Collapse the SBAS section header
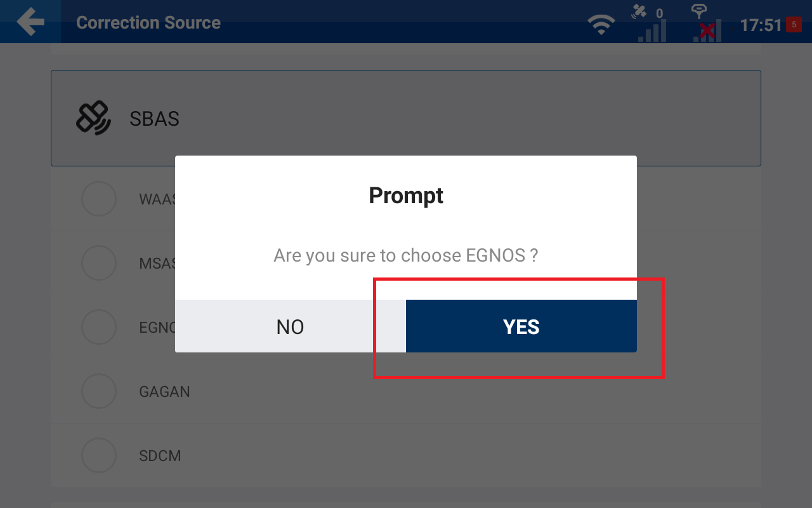812x508 pixels. point(406,118)
